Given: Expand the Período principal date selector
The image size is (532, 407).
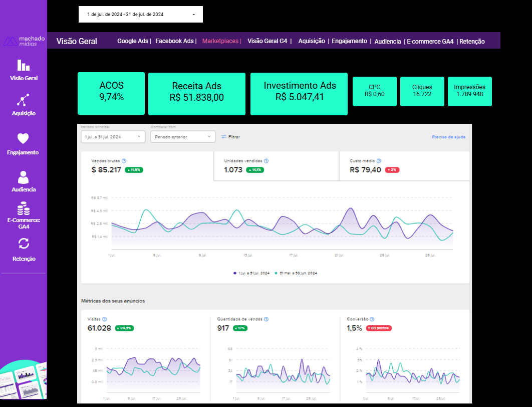Looking at the screenshot, I should 113,137.
